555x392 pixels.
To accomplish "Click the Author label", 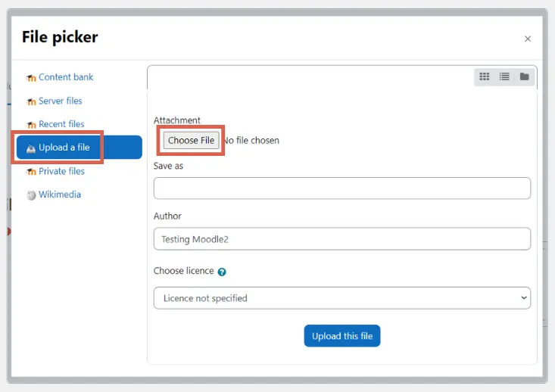I will [x=167, y=216].
